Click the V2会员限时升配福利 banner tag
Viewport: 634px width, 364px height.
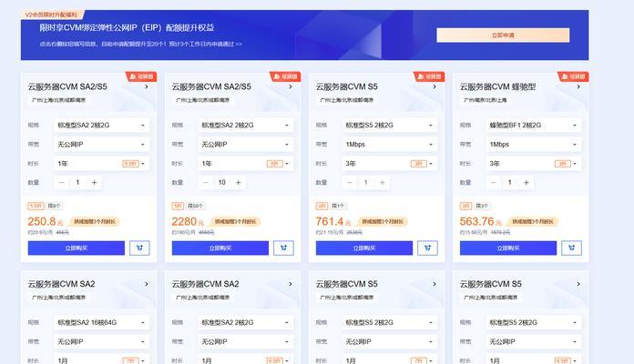tap(51, 15)
